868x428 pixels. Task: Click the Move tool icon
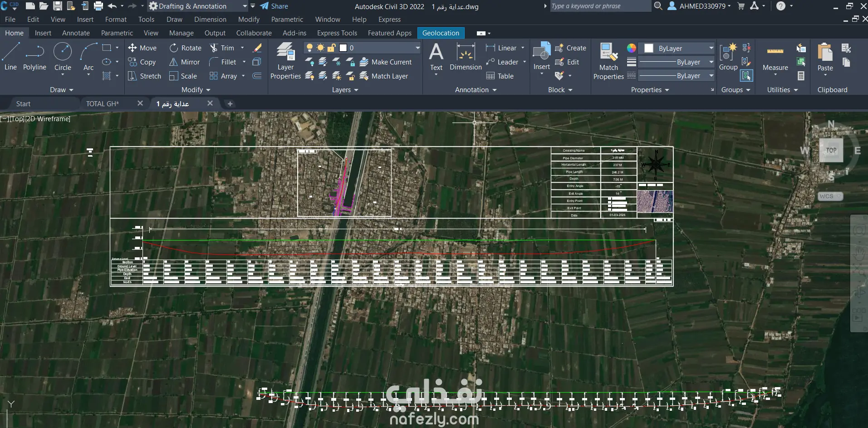point(132,48)
